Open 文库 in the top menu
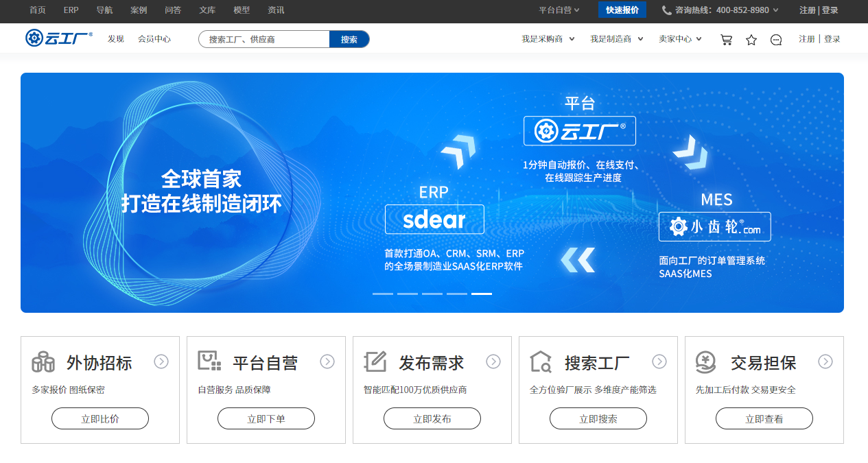 click(207, 10)
